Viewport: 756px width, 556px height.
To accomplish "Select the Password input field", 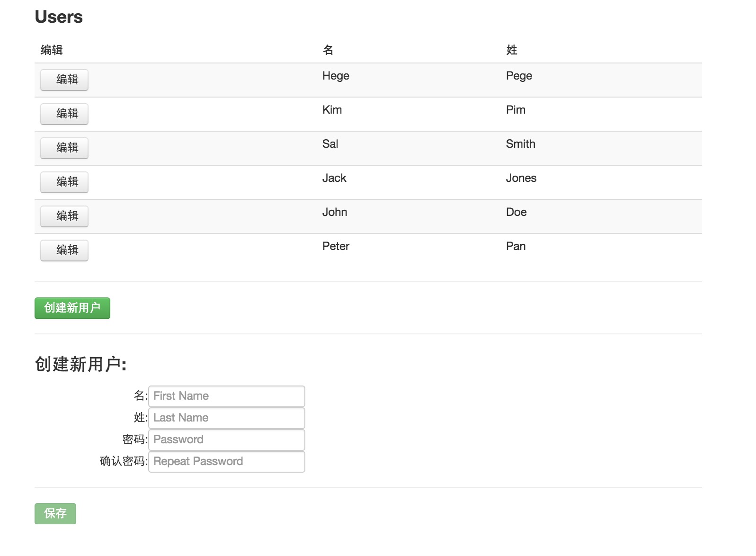I will pyautogui.click(x=227, y=439).
